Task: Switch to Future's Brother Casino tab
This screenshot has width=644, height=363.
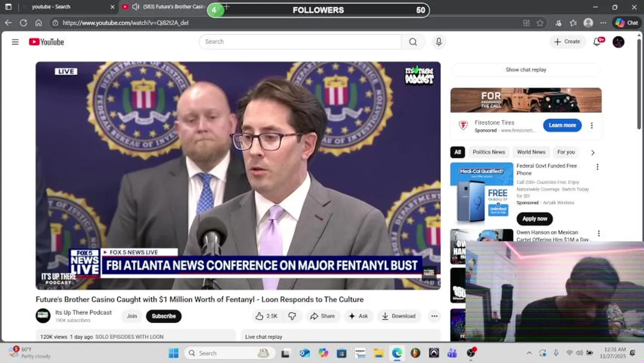Action: tap(169, 7)
